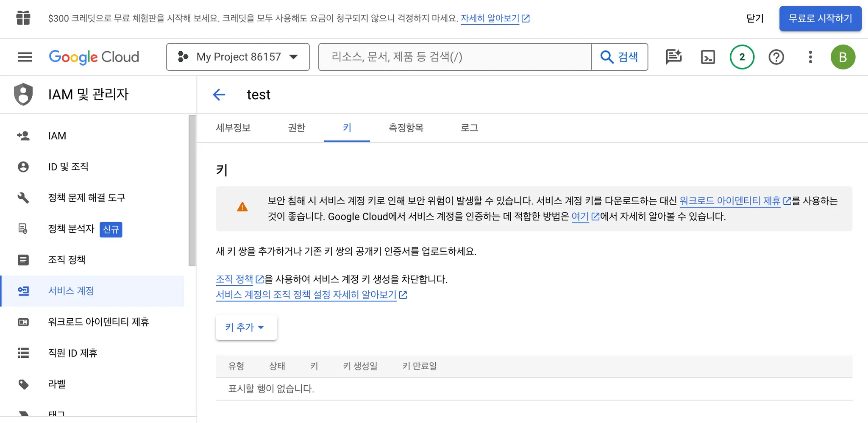The image size is (868, 423).
Task: Open the hamburger navigation menu
Action: tap(25, 57)
